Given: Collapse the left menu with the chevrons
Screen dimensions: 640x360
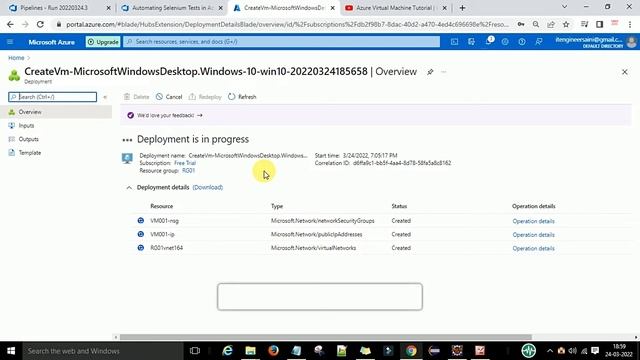Looking at the screenshot, I should tap(105, 97).
